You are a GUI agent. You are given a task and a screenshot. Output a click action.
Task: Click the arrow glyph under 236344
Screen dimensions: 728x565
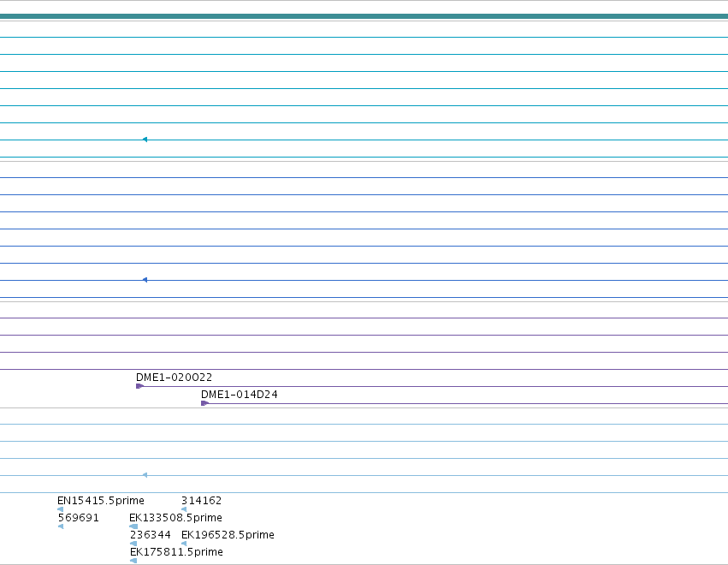(x=133, y=544)
